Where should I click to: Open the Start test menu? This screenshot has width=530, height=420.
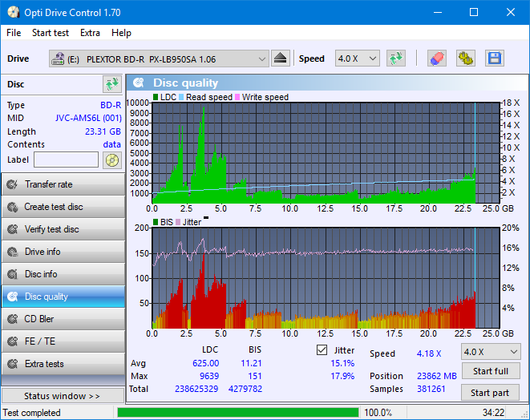click(51, 33)
